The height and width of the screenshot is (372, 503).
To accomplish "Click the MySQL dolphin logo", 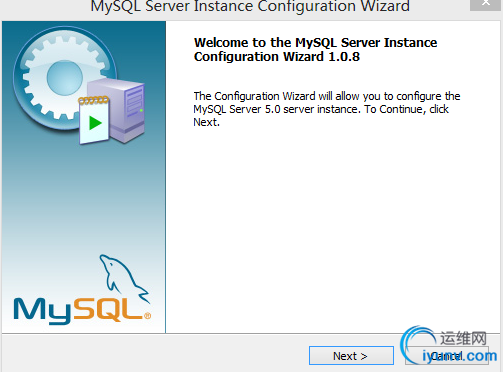I will (x=82, y=290).
